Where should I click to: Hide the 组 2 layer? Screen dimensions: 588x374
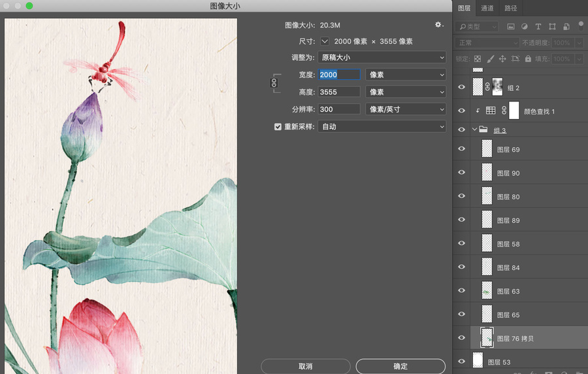pyautogui.click(x=462, y=87)
